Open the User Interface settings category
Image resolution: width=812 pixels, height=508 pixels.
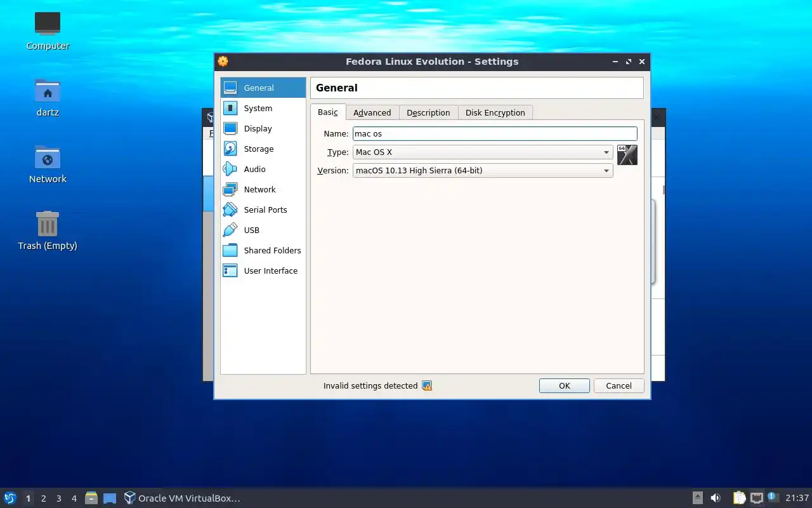[263, 271]
